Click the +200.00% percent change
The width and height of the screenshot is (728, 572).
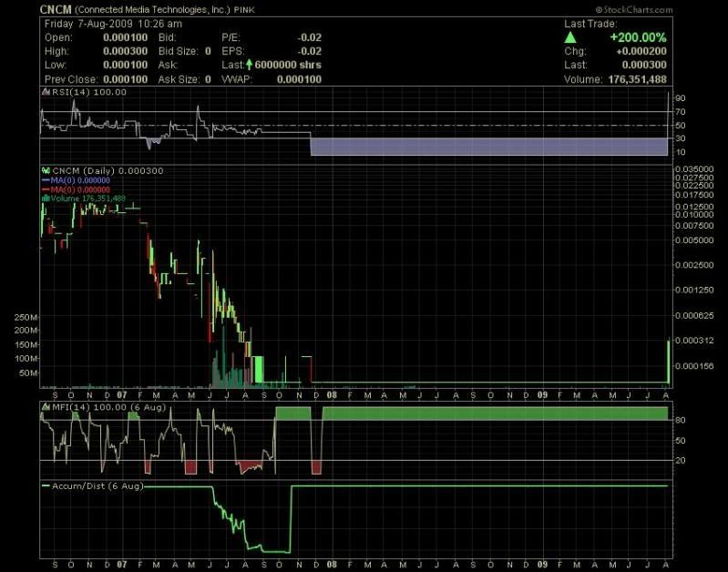point(638,37)
